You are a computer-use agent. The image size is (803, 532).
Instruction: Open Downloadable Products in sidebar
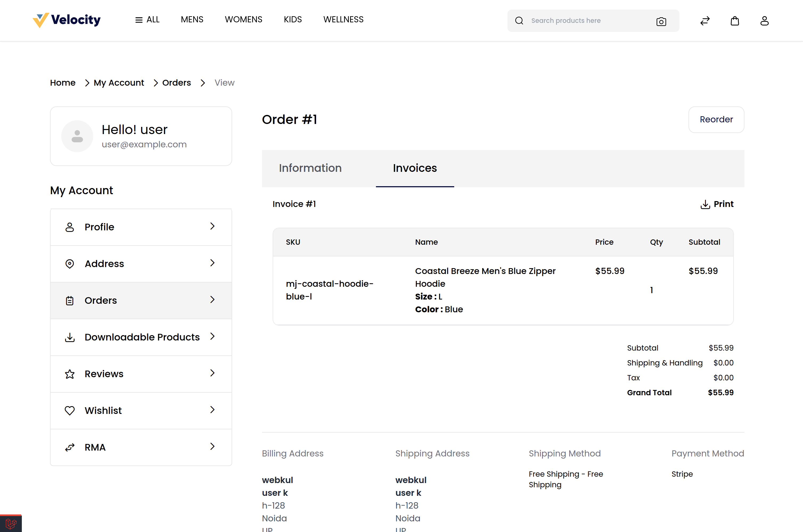pyautogui.click(x=141, y=337)
